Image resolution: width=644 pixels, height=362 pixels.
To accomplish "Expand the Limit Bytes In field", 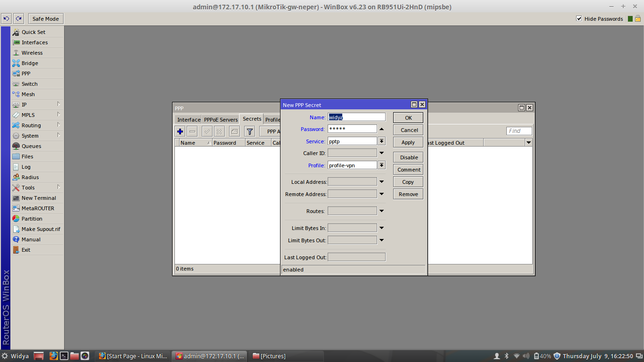I will point(382,228).
